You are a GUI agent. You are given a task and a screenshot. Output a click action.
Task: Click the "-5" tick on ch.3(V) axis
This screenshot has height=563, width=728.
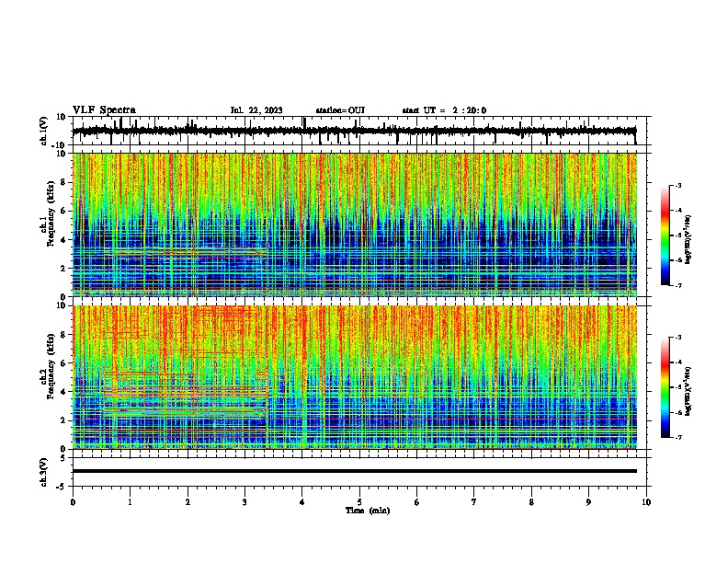click(62, 487)
